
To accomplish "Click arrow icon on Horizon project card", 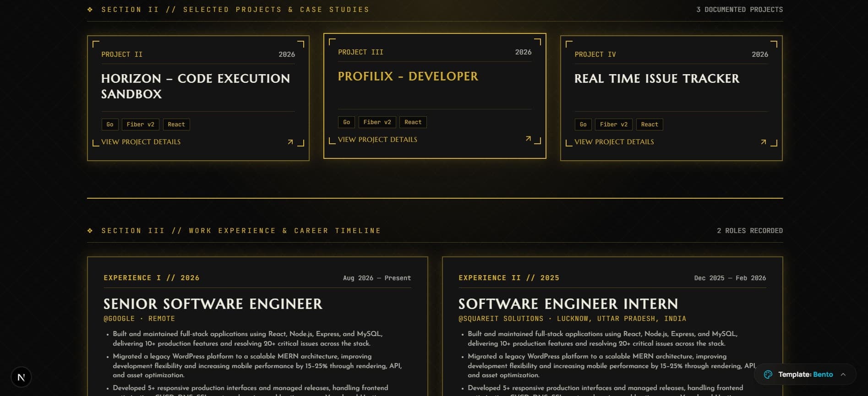I will 290,142.
